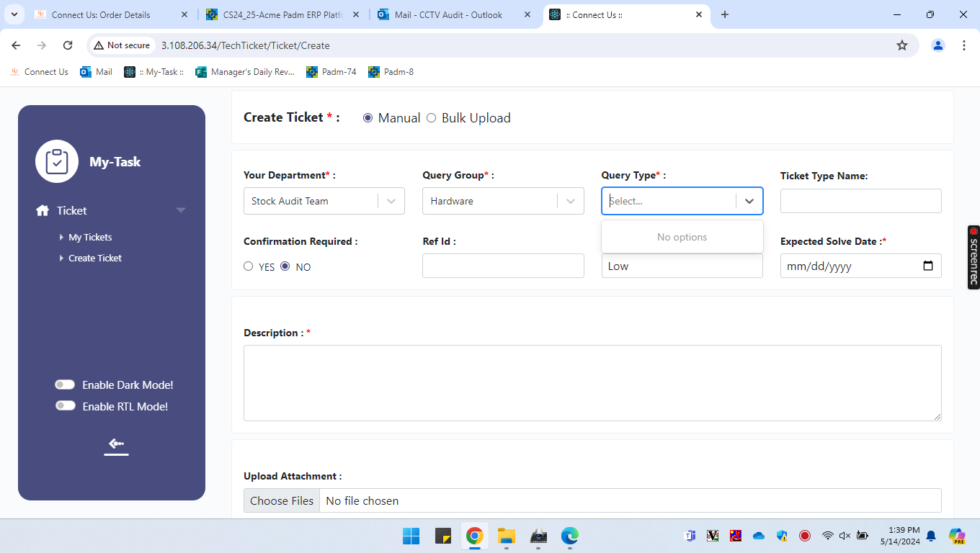980x553 pixels.
Task: Select the Bulk Upload radio button
Action: pyautogui.click(x=431, y=118)
